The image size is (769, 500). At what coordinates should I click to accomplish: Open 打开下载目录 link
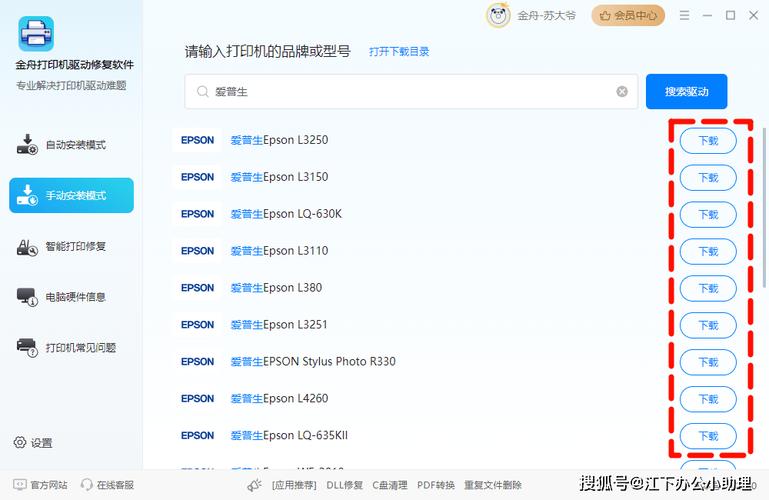pos(399,51)
